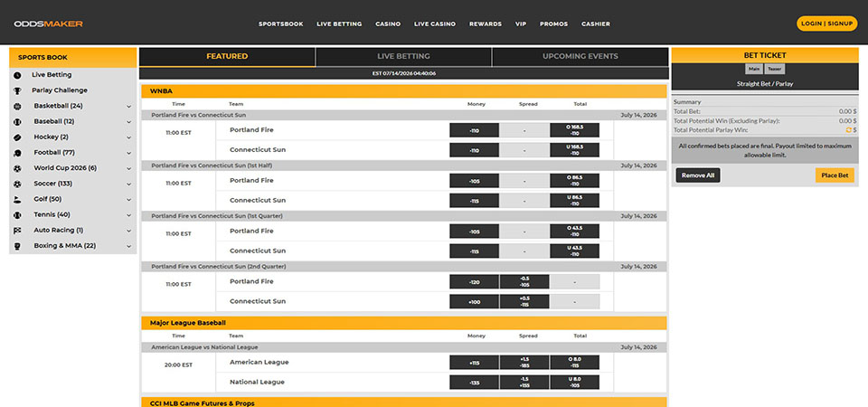
Task: Pick American League moneyline +115
Action: [475, 362]
